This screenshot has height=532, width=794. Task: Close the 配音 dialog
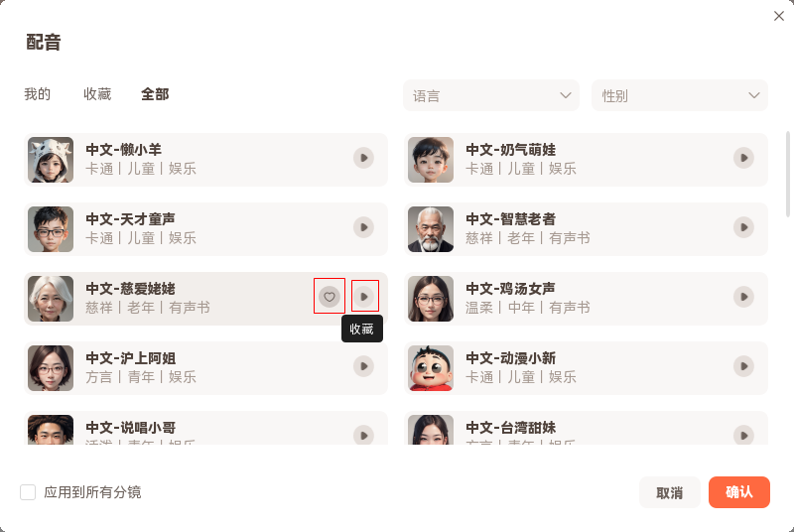[x=779, y=16]
